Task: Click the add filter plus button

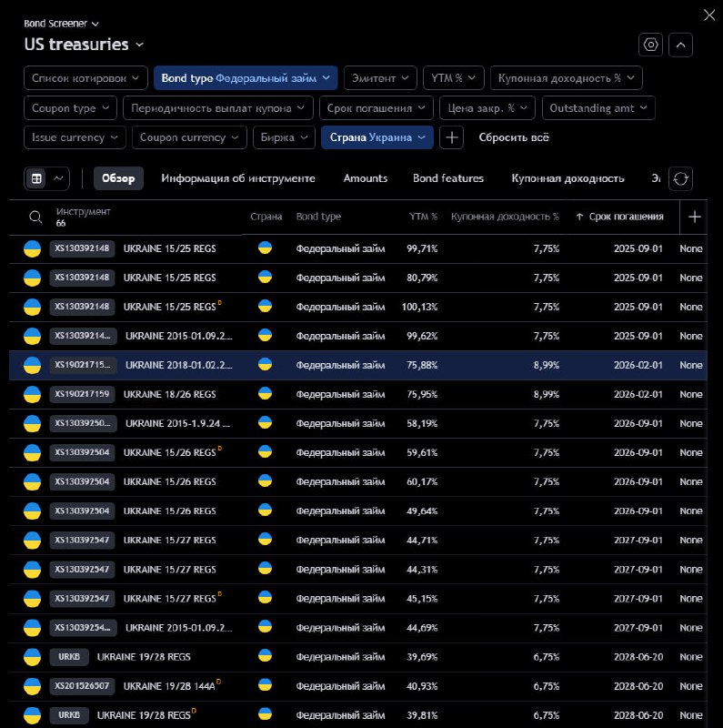Action: (451, 137)
